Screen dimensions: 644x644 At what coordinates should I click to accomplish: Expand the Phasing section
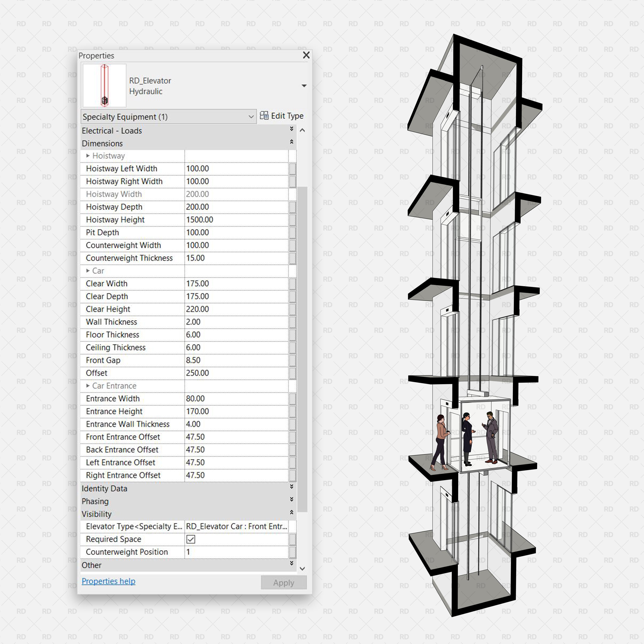pyautogui.click(x=291, y=500)
